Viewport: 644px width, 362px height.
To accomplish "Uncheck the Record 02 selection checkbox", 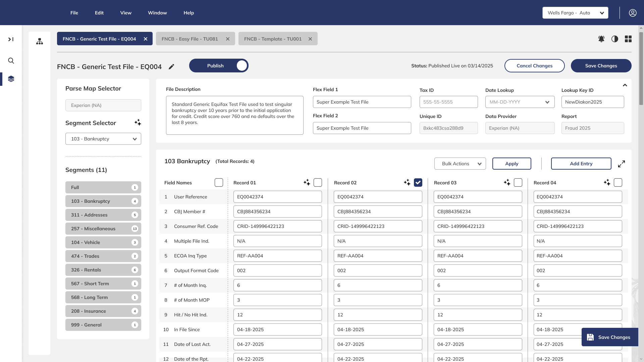I will pos(418,182).
